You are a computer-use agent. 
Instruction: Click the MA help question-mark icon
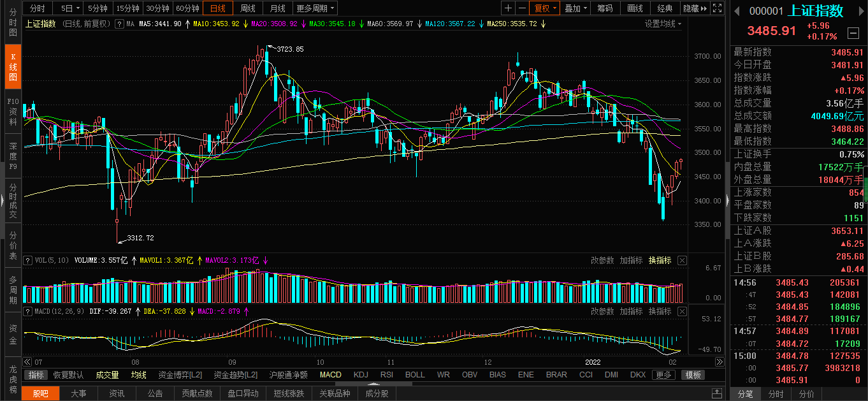[119, 24]
